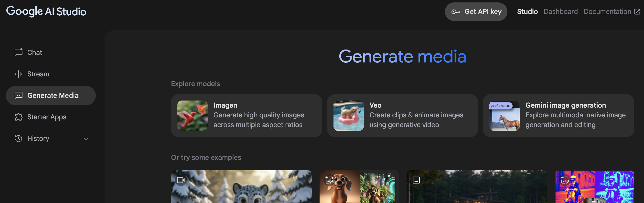
Task: Select the Imagen model card
Action: (246, 116)
